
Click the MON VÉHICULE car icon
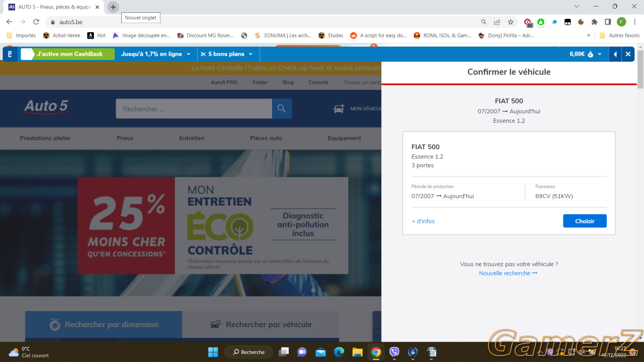click(x=339, y=108)
